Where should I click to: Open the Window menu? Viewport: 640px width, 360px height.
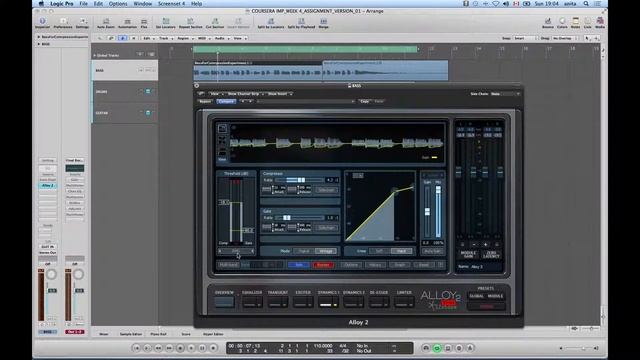[x=143, y=4]
